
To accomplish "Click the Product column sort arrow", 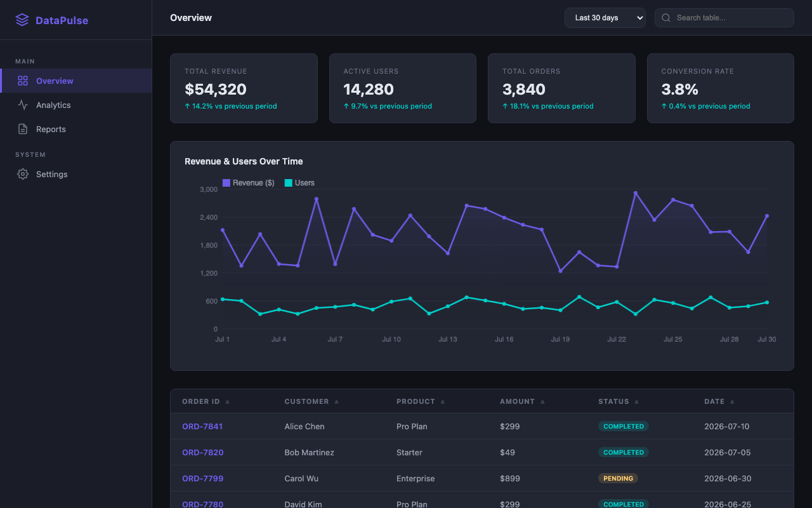I will 443,401.
